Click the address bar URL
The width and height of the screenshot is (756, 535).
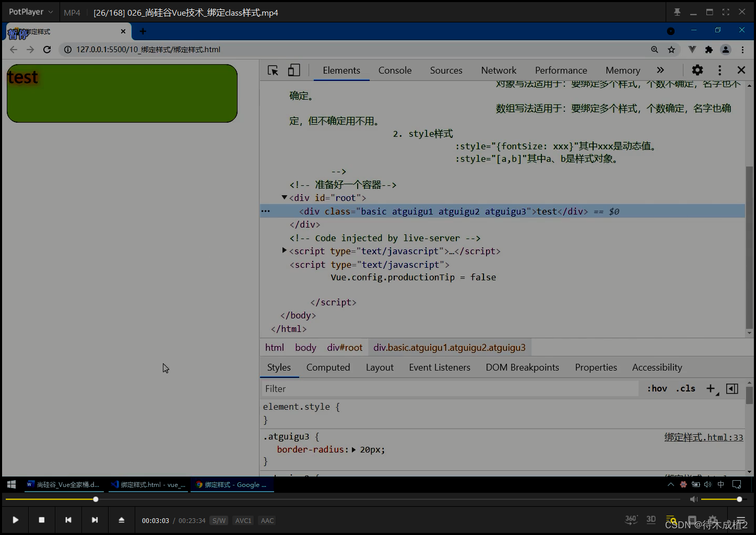pyautogui.click(x=148, y=50)
